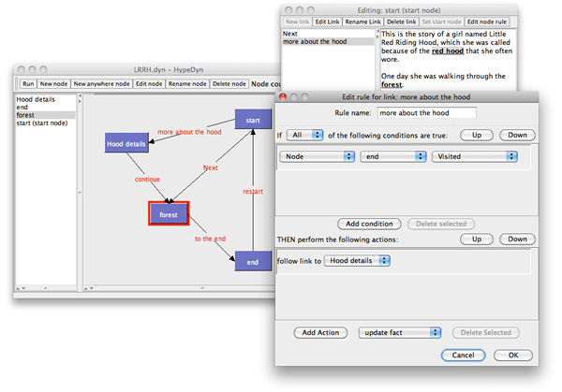Click into the Rule name text field
This screenshot has height=392, width=562.
tap(426, 113)
